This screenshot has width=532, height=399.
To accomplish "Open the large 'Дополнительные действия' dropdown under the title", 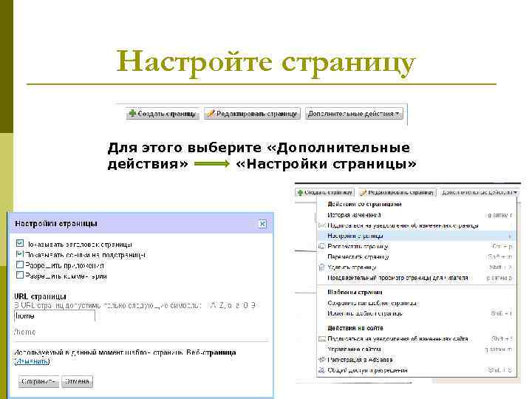I will pos(354,114).
